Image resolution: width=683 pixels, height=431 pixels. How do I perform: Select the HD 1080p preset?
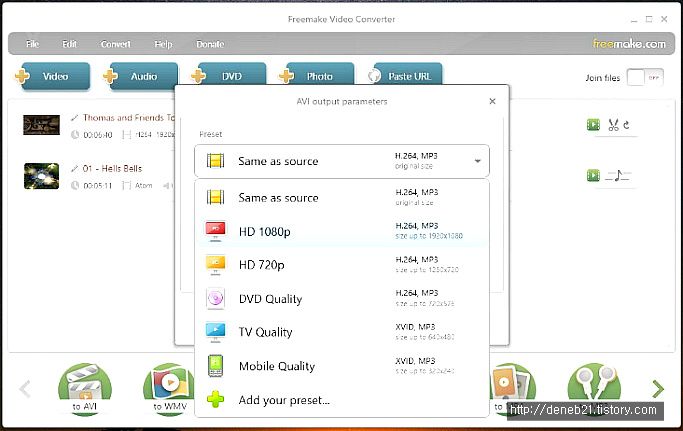coord(342,231)
